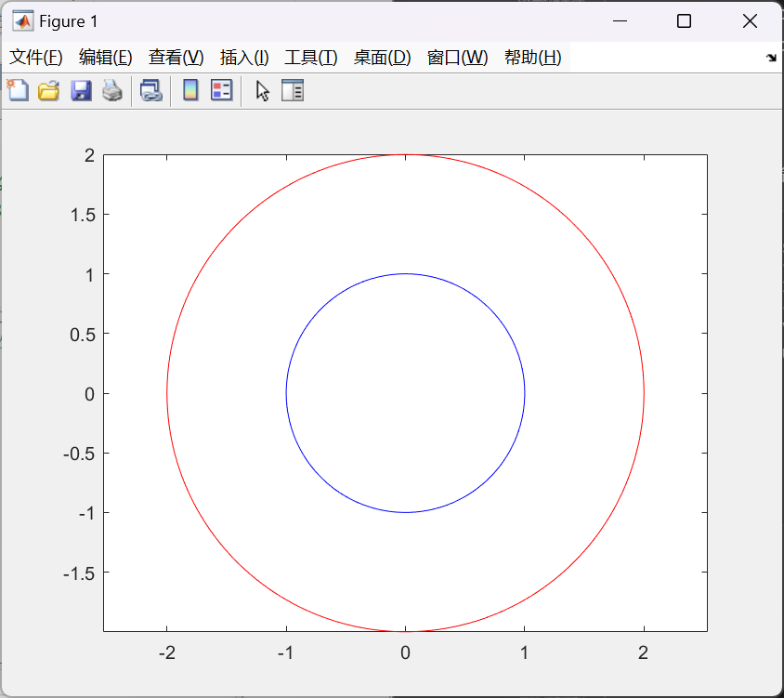Save the figure with the floppy disk icon
The image size is (784, 698).
pyautogui.click(x=81, y=90)
